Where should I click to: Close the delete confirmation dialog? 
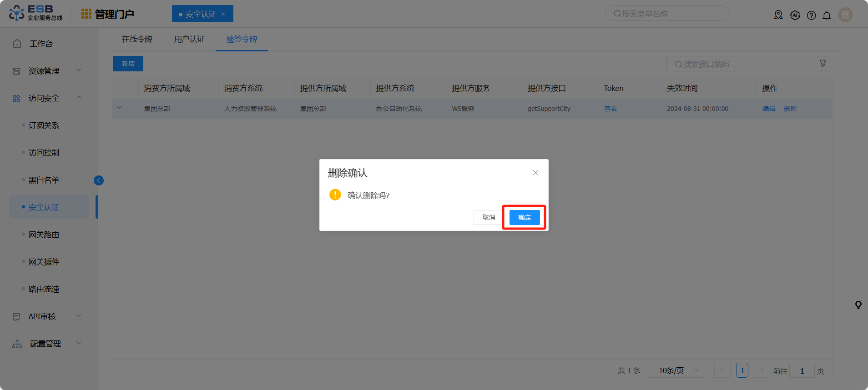(x=535, y=173)
